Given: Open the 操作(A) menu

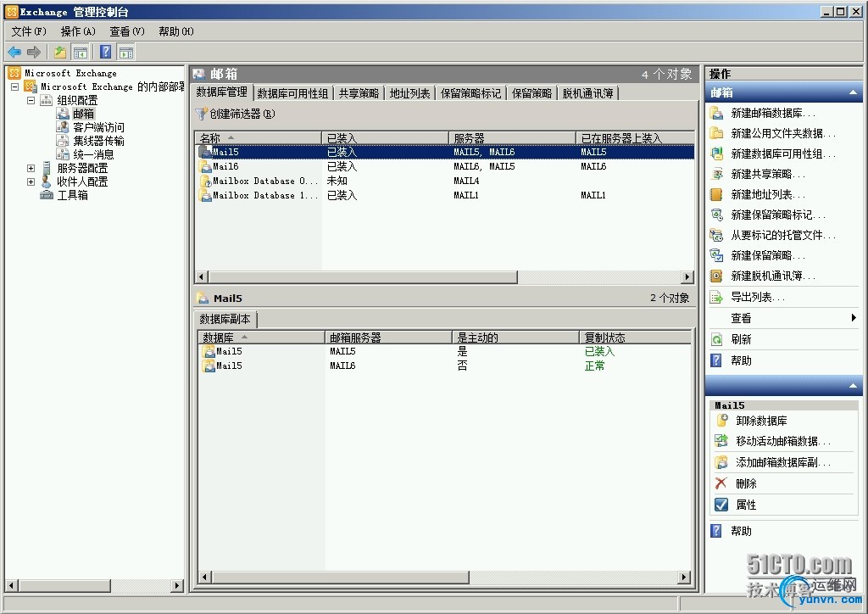Looking at the screenshot, I should click(x=78, y=31).
